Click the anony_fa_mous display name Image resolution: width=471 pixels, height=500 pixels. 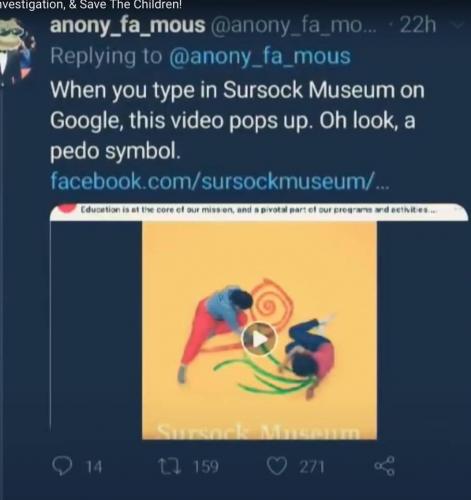[128, 26]
